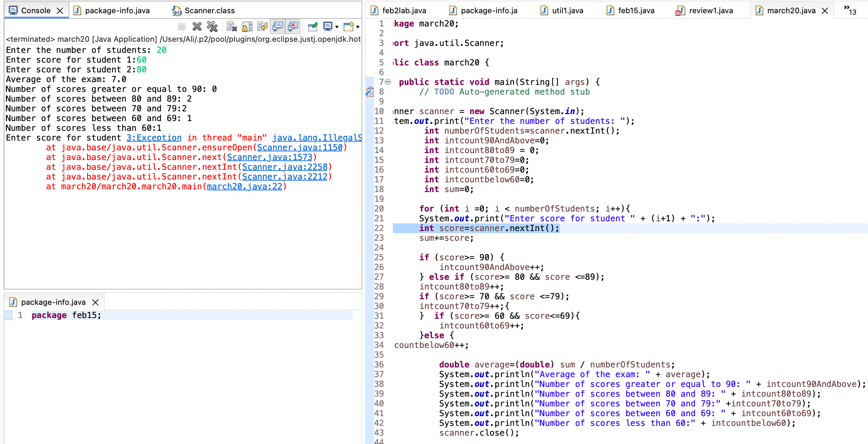Click the Terminate stop button in Console

point(181,26)
